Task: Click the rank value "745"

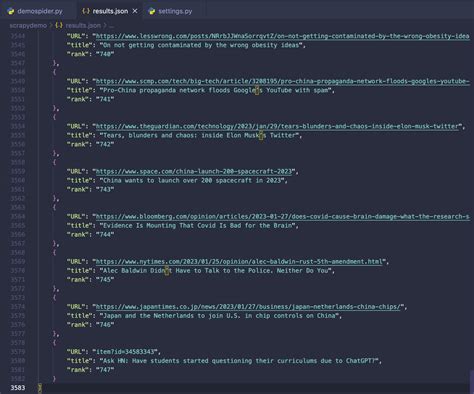Action: 105,280
